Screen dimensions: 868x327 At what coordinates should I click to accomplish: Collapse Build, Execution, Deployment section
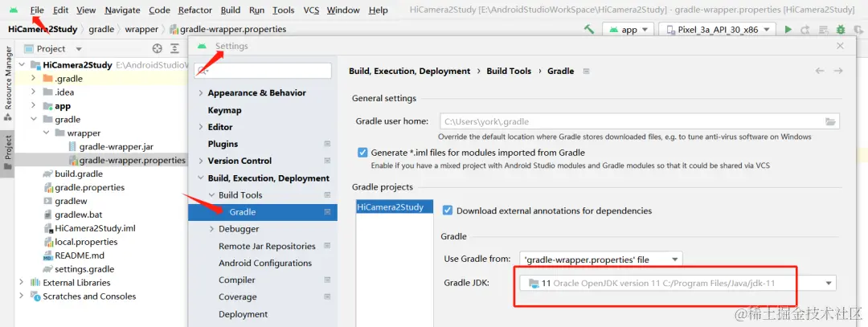(200, 178)
